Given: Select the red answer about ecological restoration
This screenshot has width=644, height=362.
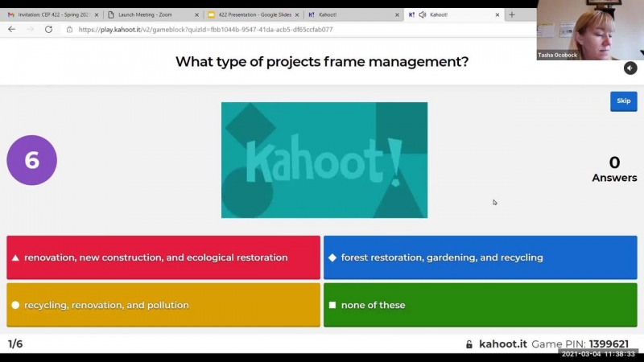Looking at the screenshot, I should point(163,257).
